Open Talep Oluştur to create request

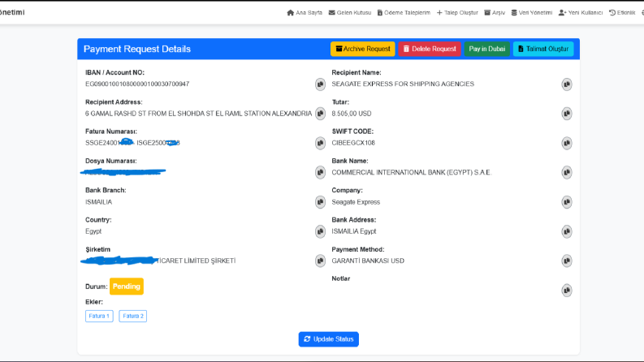point(457,13)
